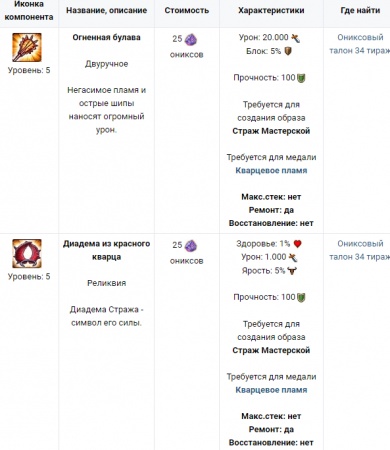Click the Где найти column header
The height and width of the screenshot is (450, 390).
pos(360,10)
